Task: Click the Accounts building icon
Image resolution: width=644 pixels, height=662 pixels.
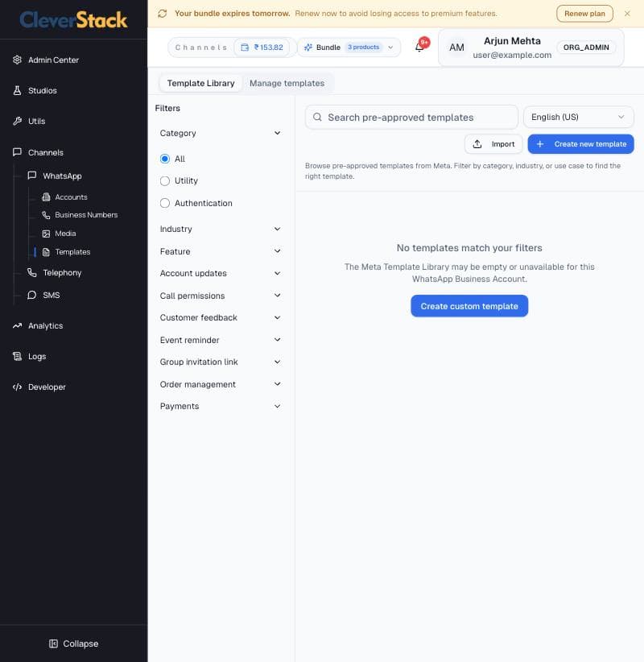Action: (x=46, y=197)
